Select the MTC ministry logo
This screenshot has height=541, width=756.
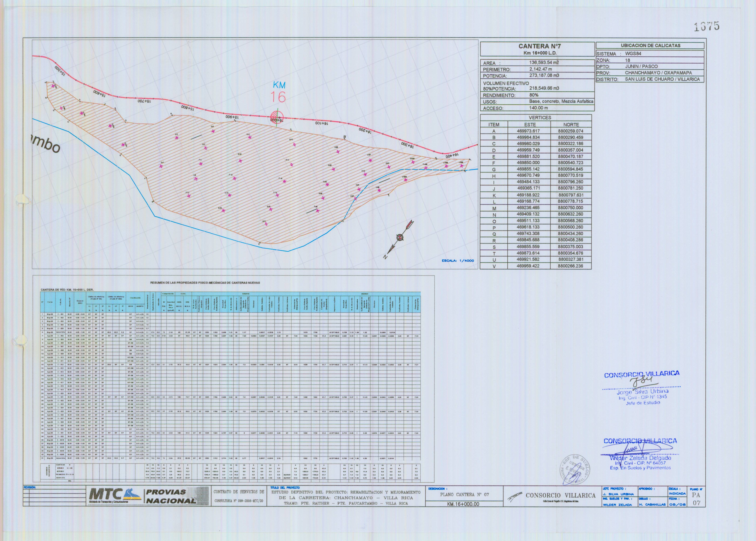point(115,495)
